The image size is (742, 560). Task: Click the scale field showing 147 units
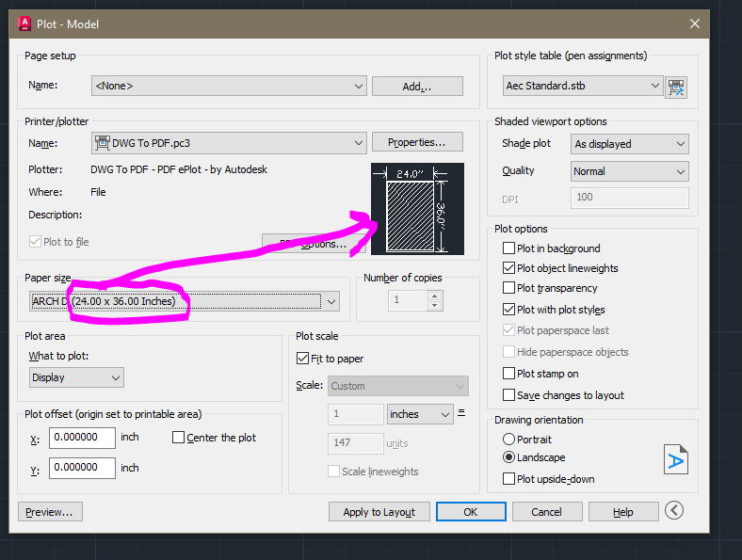click(355, 443)
